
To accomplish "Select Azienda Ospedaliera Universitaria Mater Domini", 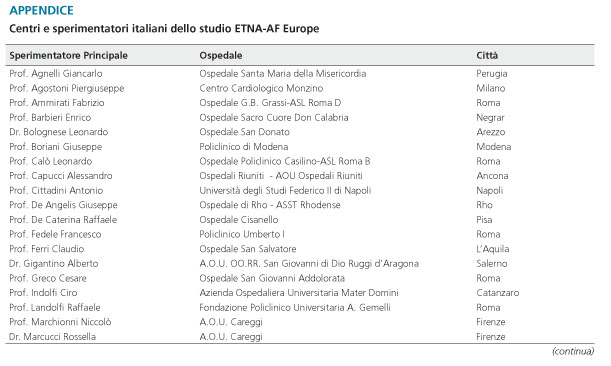I will (299, 293).
